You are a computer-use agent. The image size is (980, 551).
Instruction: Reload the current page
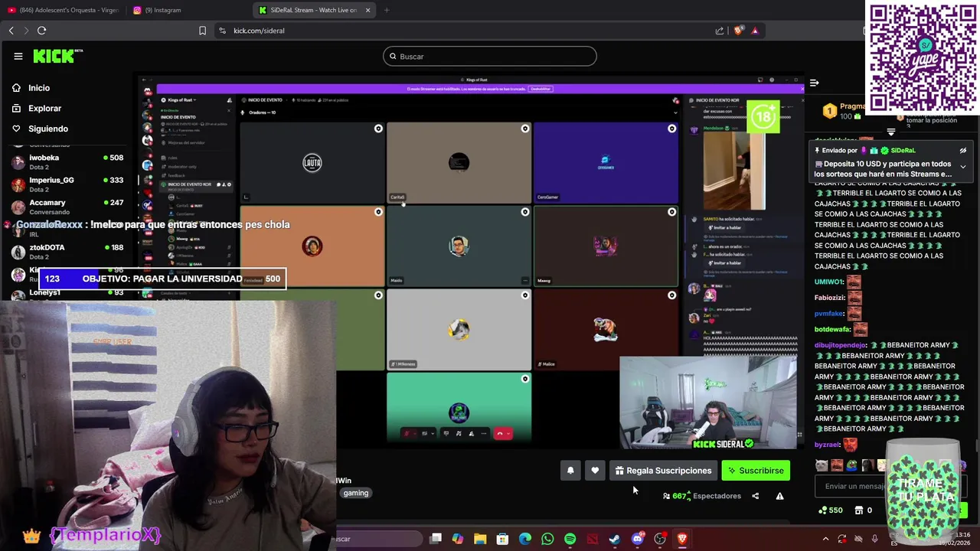click(x=41, y=31)
